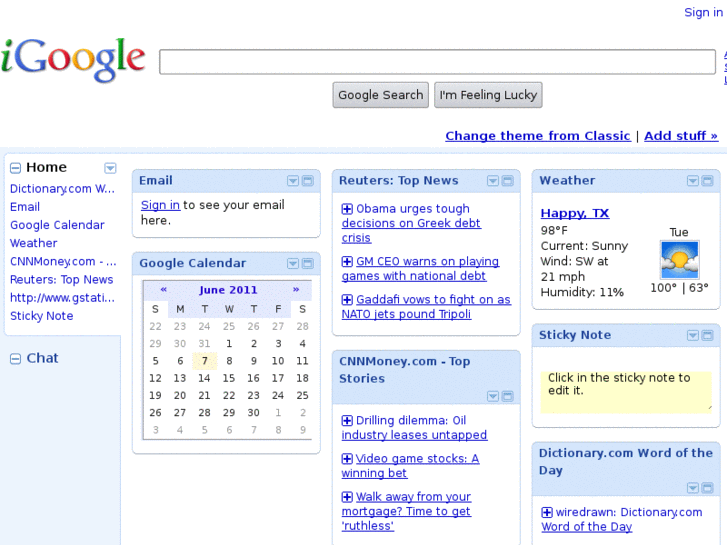The height and width of the screenshot is (545, 727).
Task: Select June 15 in the calendar
Action: (x=229, y=378)
